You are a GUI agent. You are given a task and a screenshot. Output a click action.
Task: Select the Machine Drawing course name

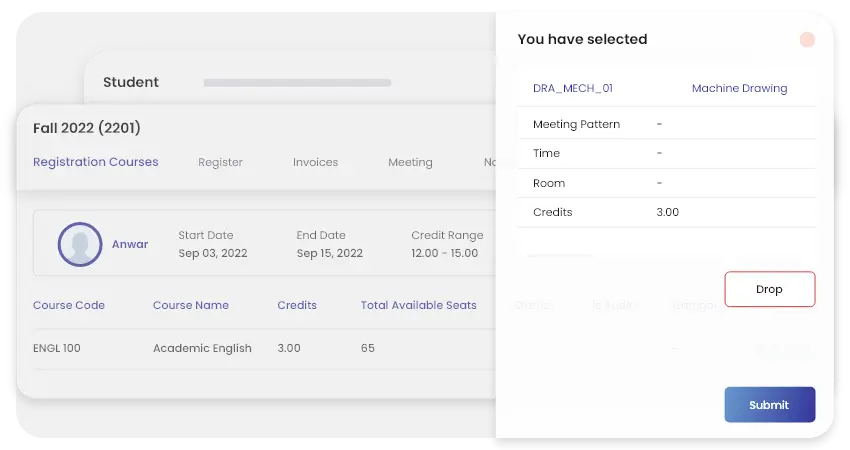[x=739, y=88]
